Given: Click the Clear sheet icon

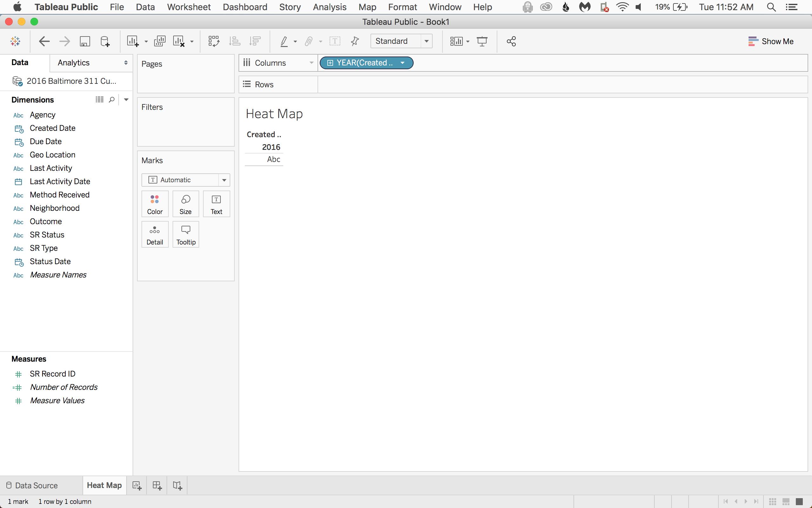Looking at the screenshot, I should 179,41.
